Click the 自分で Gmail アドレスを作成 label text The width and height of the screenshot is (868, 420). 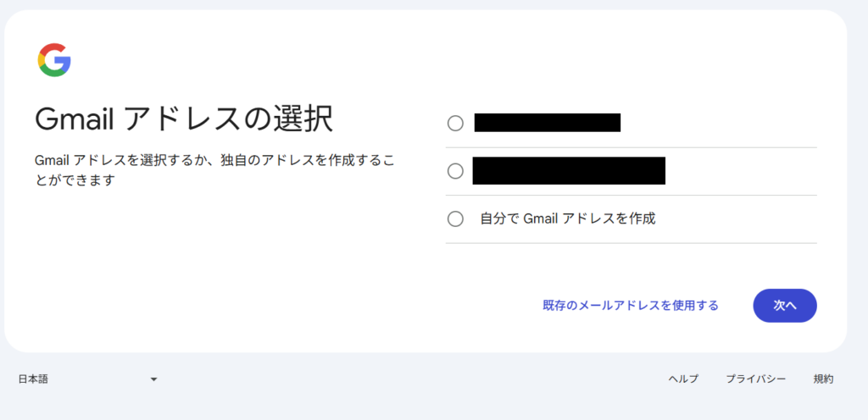(x=568, y=218)
